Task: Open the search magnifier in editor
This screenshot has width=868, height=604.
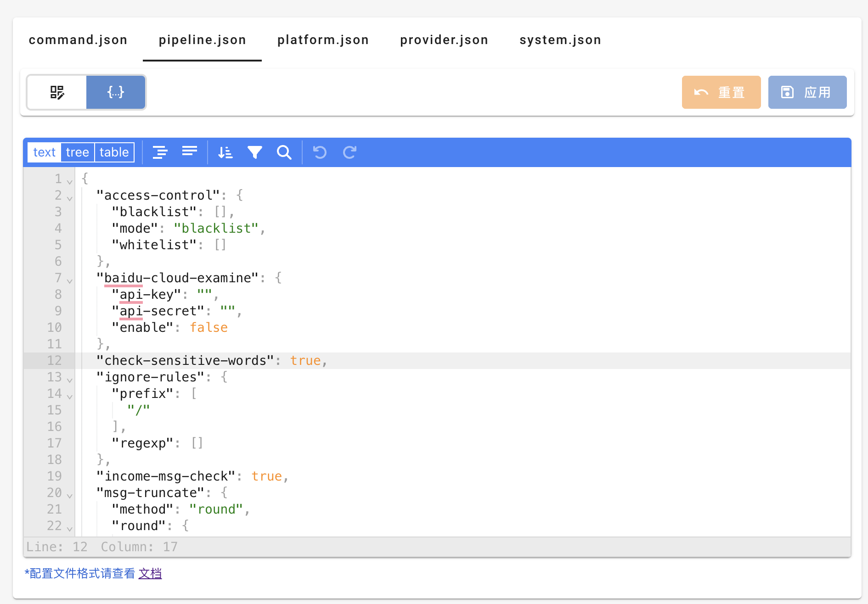Action: click(284, 152)
